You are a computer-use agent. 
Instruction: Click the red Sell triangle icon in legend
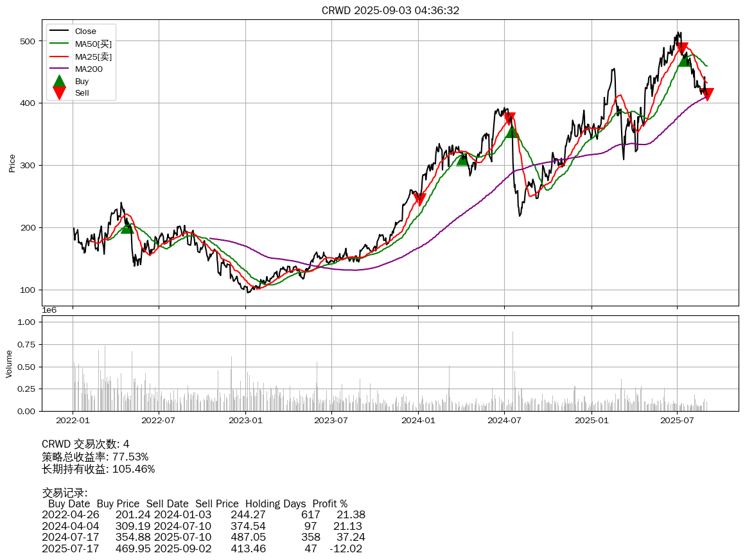pos(59,93)
